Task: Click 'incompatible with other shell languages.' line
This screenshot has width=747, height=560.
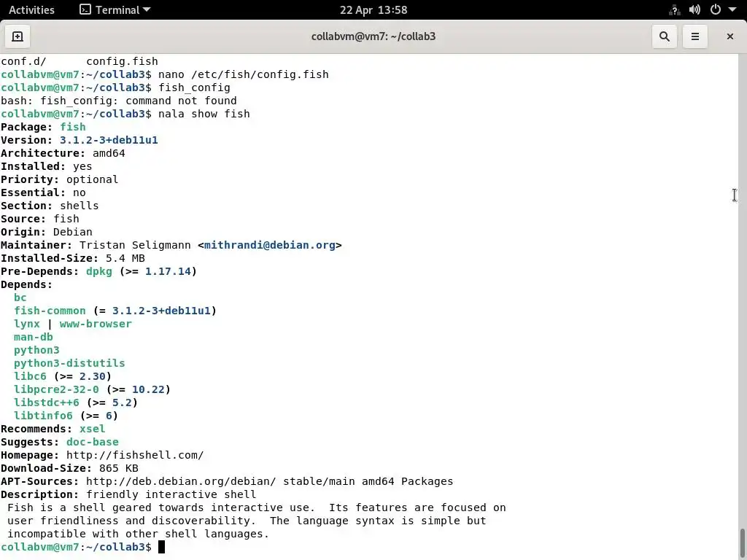Action: pos(138,534)
